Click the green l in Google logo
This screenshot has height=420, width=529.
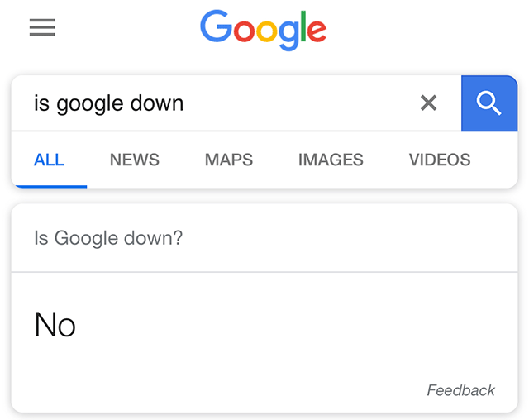[x=305, y=27]
